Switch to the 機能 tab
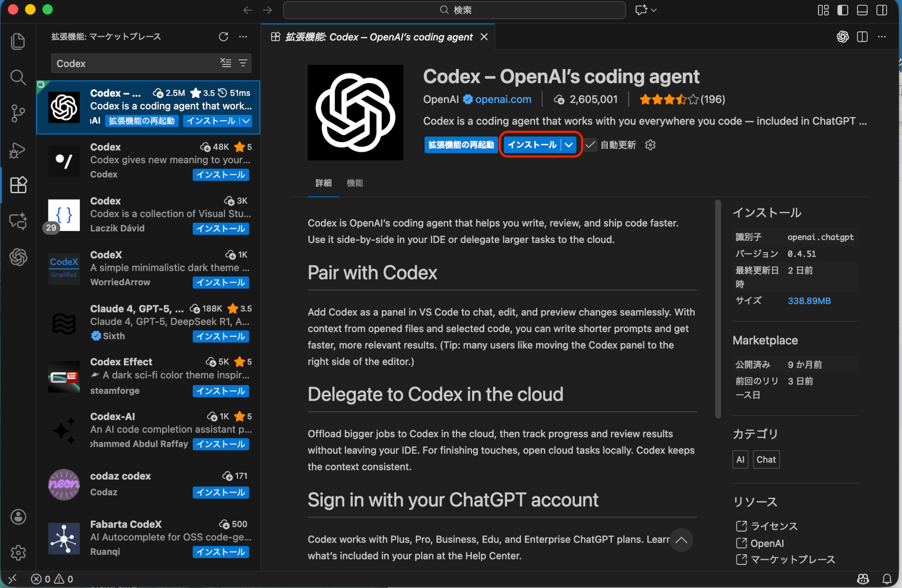The image size is (902, 588). pos(355,183)
